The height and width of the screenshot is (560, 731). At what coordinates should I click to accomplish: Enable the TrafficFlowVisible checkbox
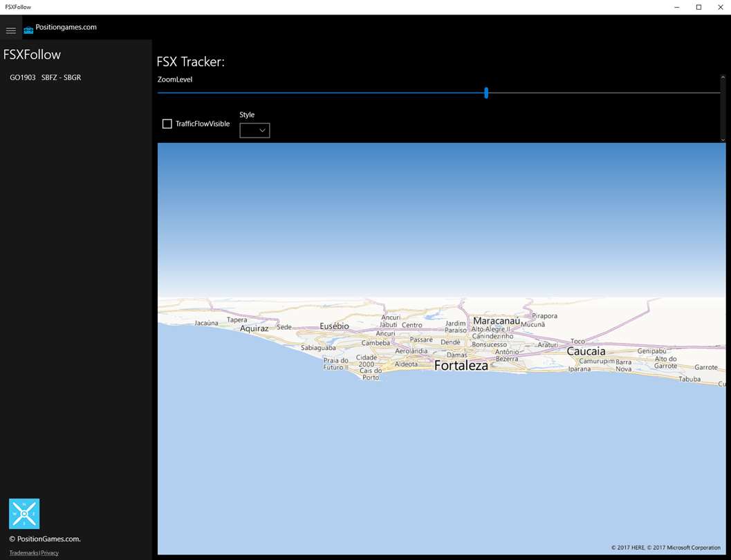(x=167, y=124)
